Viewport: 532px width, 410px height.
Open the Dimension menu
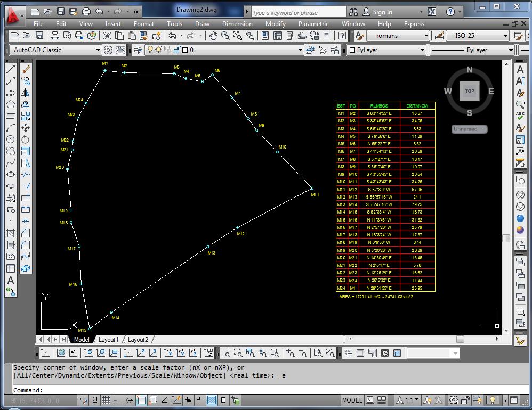(x=237, y=23)
